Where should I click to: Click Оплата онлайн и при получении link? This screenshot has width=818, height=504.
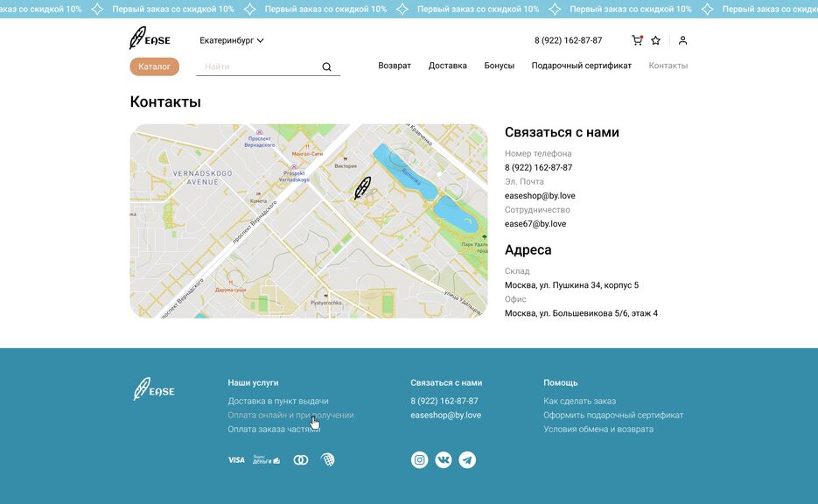(290, 415)
